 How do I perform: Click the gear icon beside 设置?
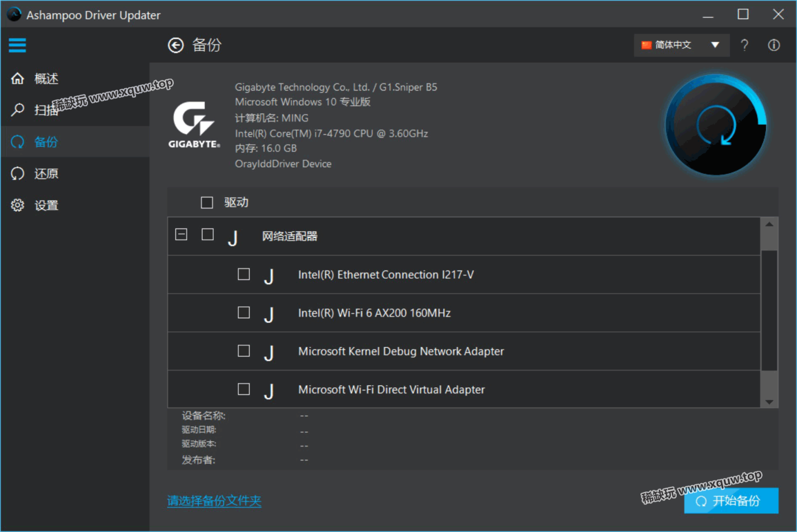(18, 205)
